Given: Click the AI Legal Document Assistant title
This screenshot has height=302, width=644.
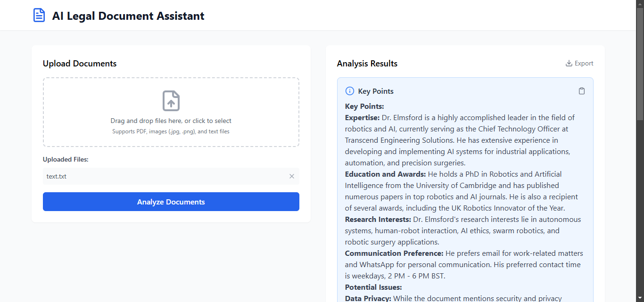Looking at the screenshot, I should pyautogui.click(x=128, y=16).
